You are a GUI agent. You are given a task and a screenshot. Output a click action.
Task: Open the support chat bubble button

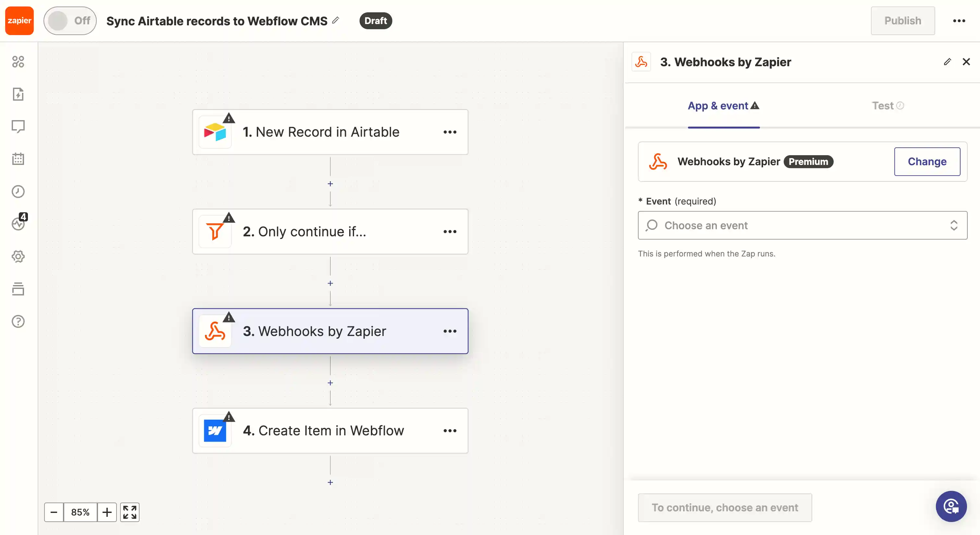(951, 506)
